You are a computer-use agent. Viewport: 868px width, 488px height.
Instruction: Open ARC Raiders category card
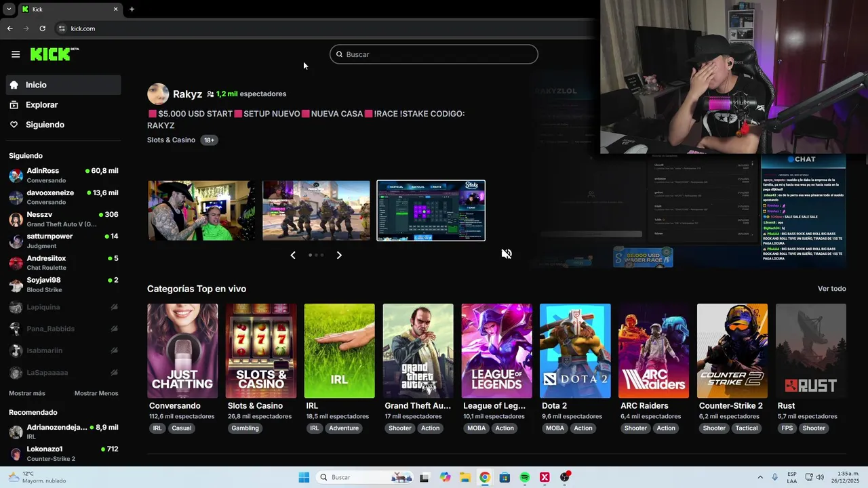[654, 350]
